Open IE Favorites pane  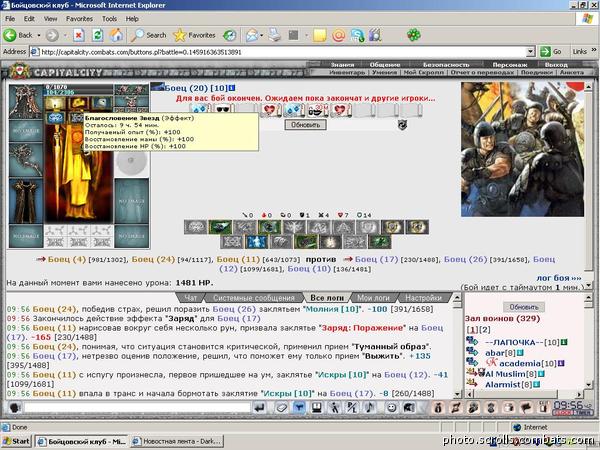point(194,36)
